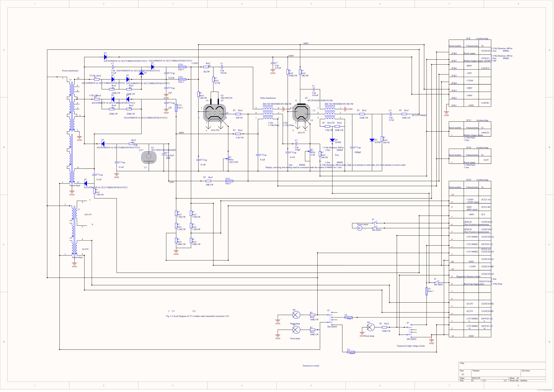Click the G1 WY1 regulator tube symbol
The height and width of the screenshot is (392, 554).
(x=149, y=157)
